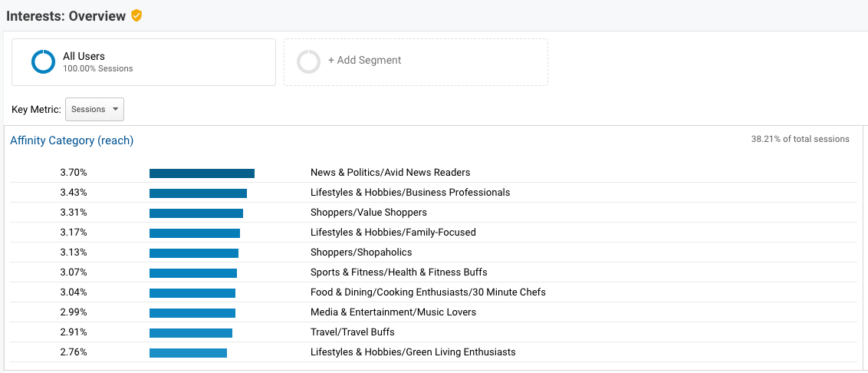Screen dimensions: 868x373
Task: Select the Shoppers/Value Shoppers row label
Action: [x=368, y=213]
